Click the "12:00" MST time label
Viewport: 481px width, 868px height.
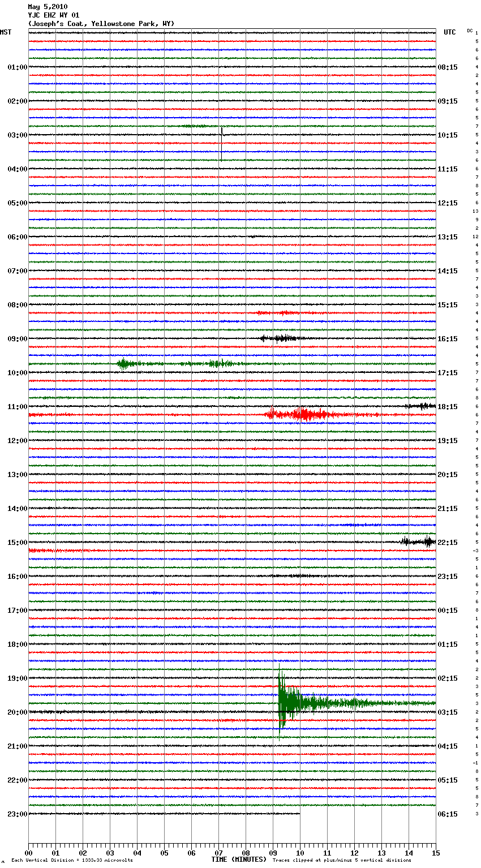18,441
